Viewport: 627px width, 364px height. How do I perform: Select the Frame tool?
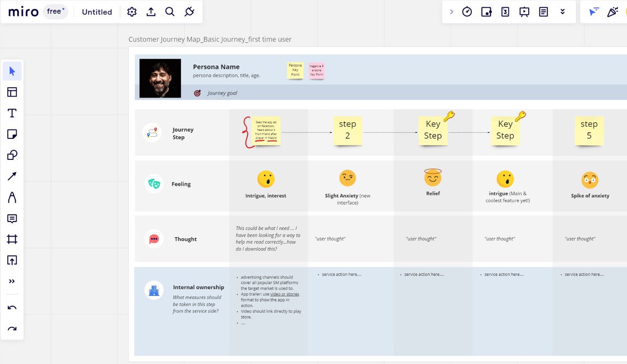(12, 239)
